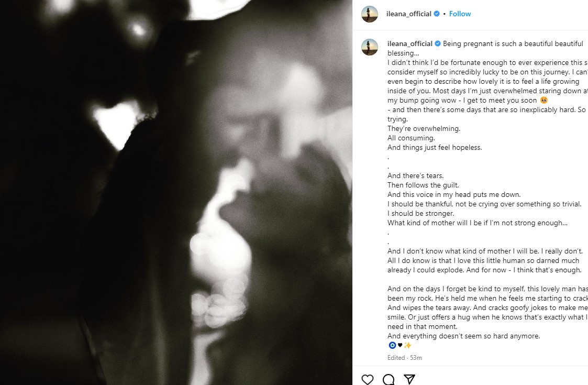
Task: Click the 'Edited · 53m' timestamp
Action: pos(405,358)
